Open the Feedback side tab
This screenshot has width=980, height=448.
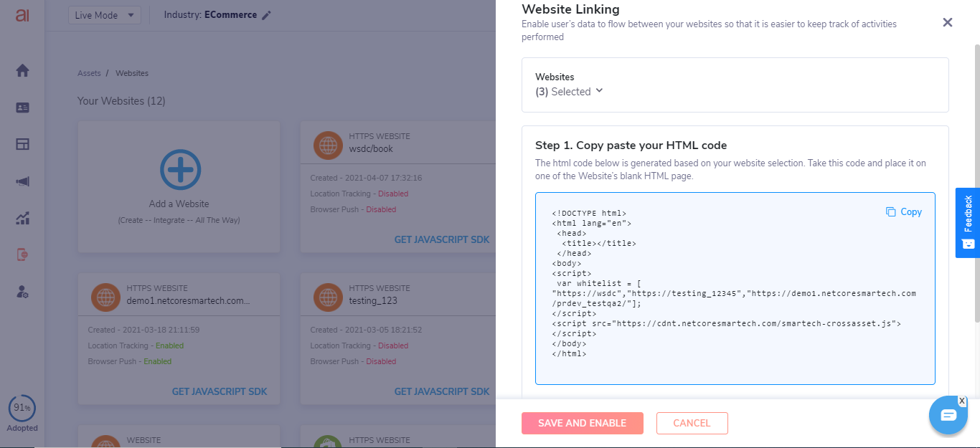click(968, 222)
